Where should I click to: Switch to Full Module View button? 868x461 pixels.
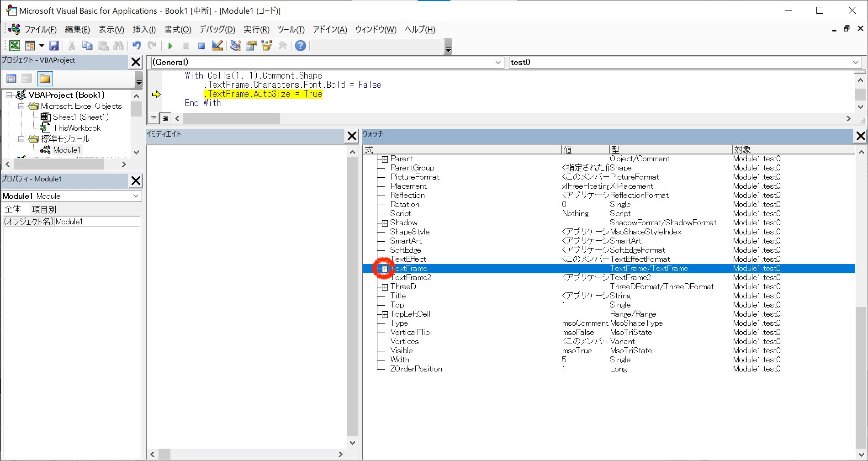pos(165,118)
